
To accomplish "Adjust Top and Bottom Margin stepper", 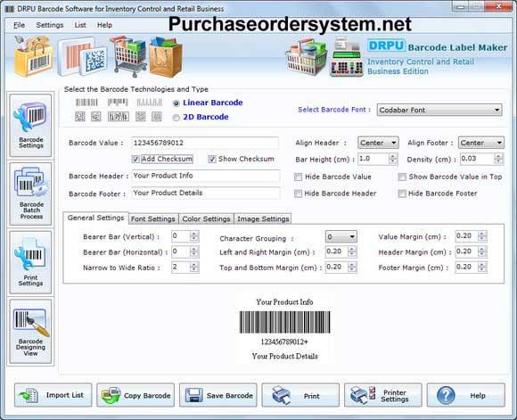I will tap(352, 267).
